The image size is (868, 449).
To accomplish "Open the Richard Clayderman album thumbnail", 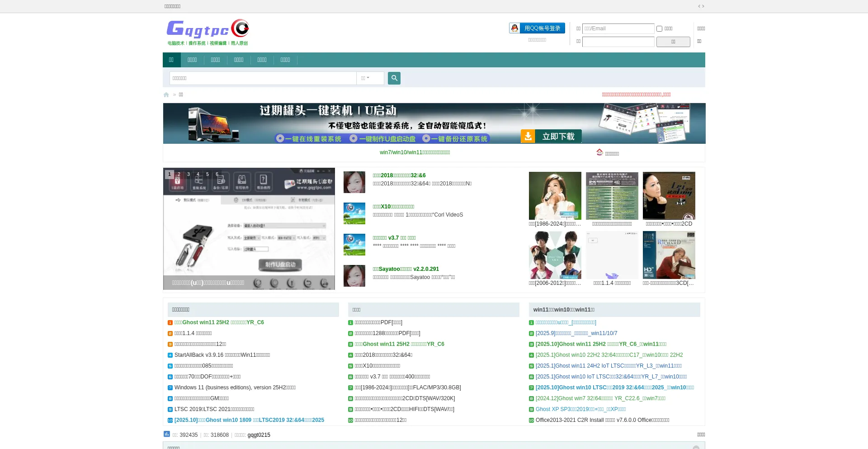I will click(x=669, y=255).
